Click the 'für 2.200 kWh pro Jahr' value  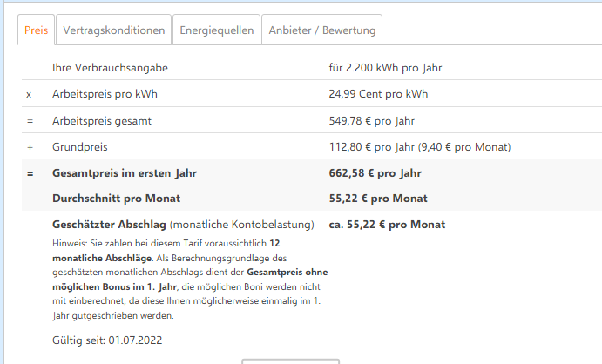coord(385,68)
